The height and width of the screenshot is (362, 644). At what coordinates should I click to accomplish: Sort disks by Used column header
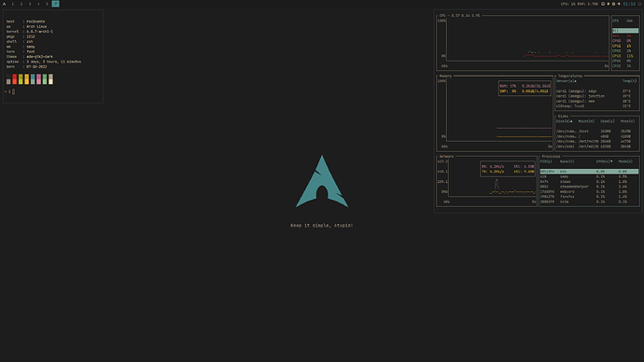pos(608,121)
